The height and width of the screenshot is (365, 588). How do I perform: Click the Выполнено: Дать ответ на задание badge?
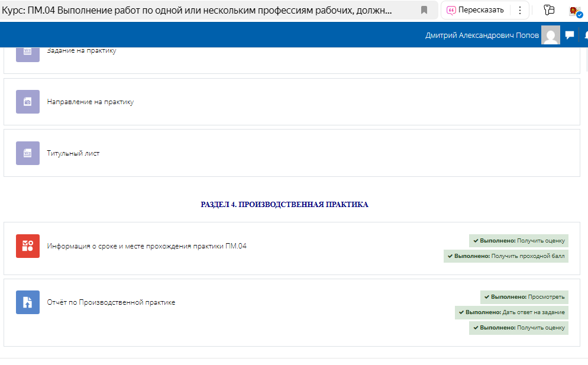click(512, 312)
